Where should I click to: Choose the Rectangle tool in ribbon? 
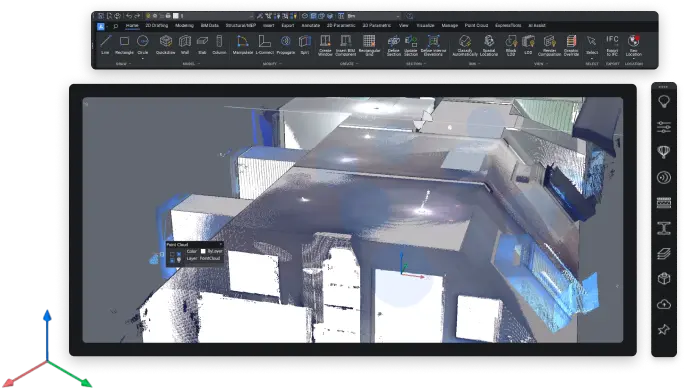124,45
